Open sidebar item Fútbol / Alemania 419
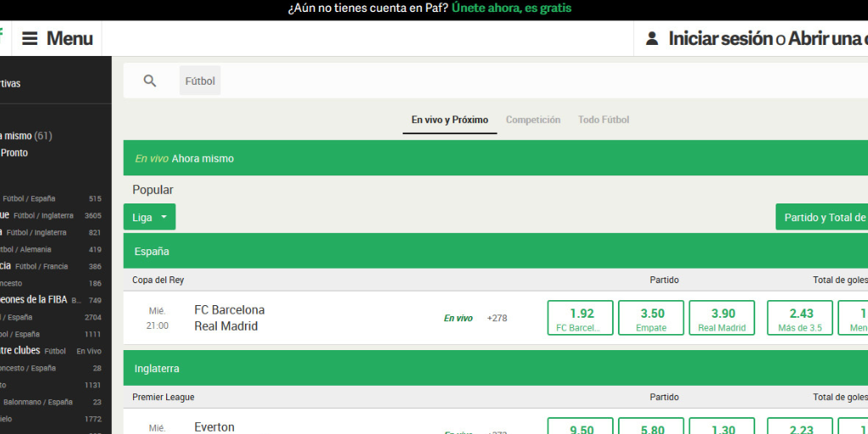 (x=51, y=250)
